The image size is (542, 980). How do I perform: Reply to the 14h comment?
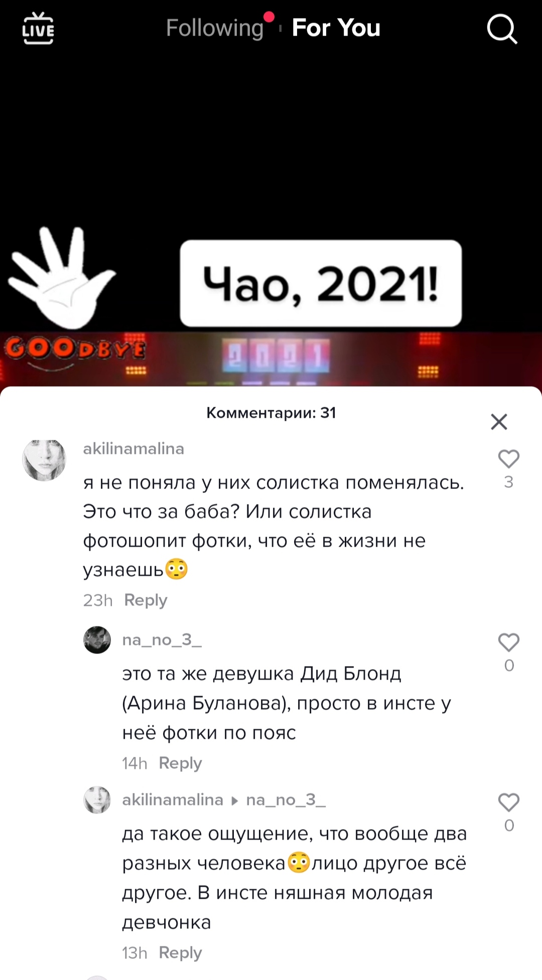(180, 763)
